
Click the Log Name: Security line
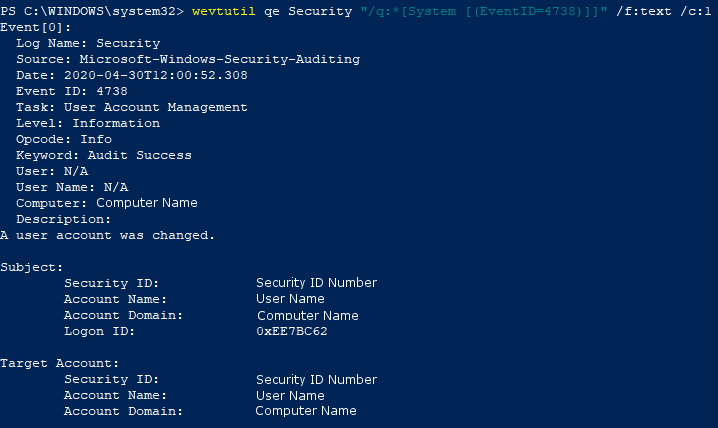(x=88, y=44)
